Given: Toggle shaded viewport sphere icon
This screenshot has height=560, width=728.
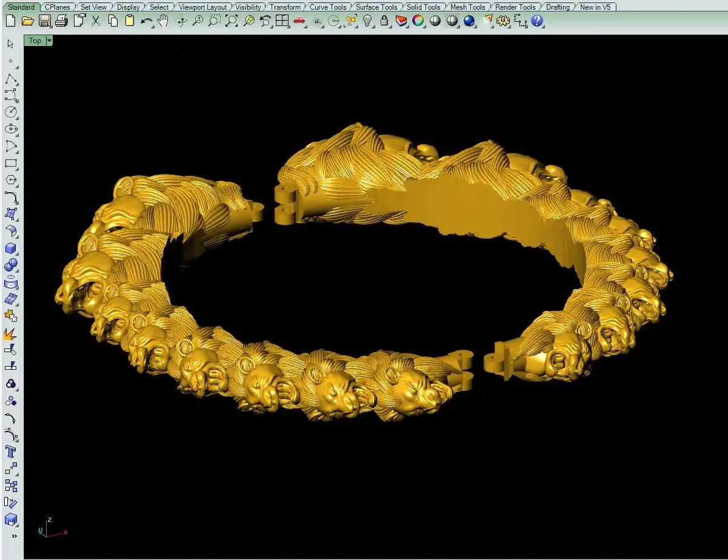Looking at the screenshot, I should (435, 21).
